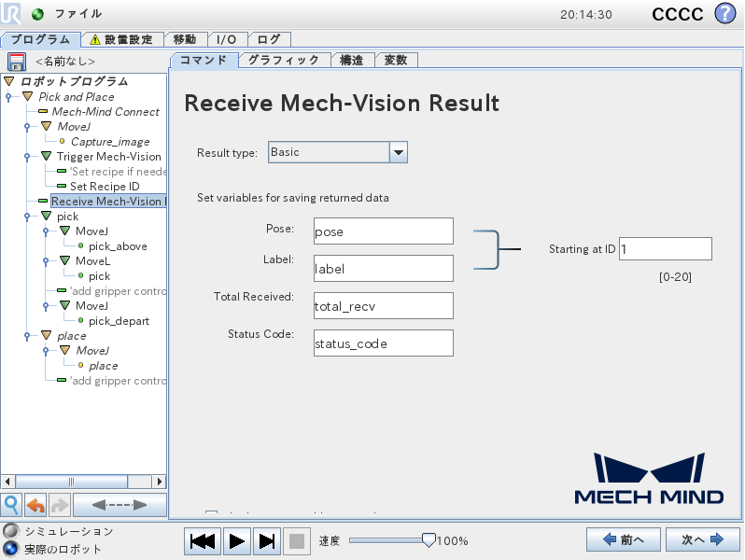
Task: Click the UR logo icon
Action: click(10, 13)
